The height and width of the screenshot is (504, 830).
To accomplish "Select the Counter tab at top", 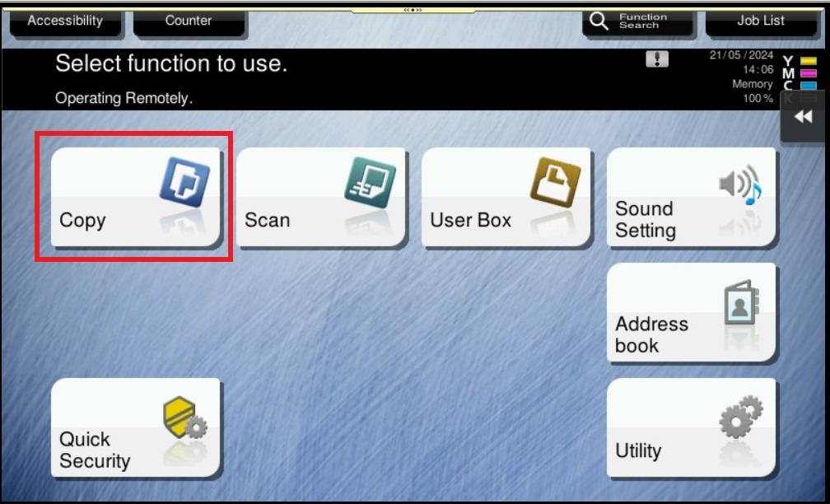I will point(189,21).
